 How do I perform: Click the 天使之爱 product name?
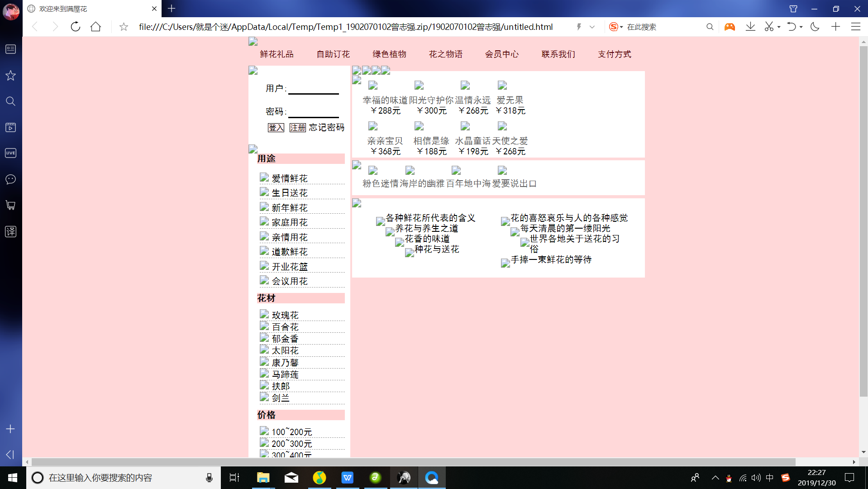(x=510, y=141)
